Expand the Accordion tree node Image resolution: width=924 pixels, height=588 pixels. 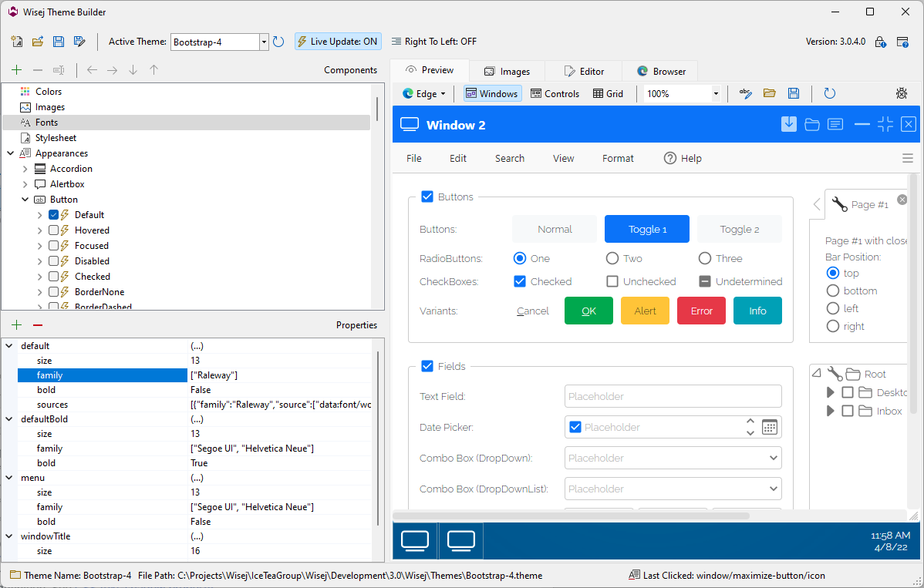pyautogui.click(x=25, y=168)
